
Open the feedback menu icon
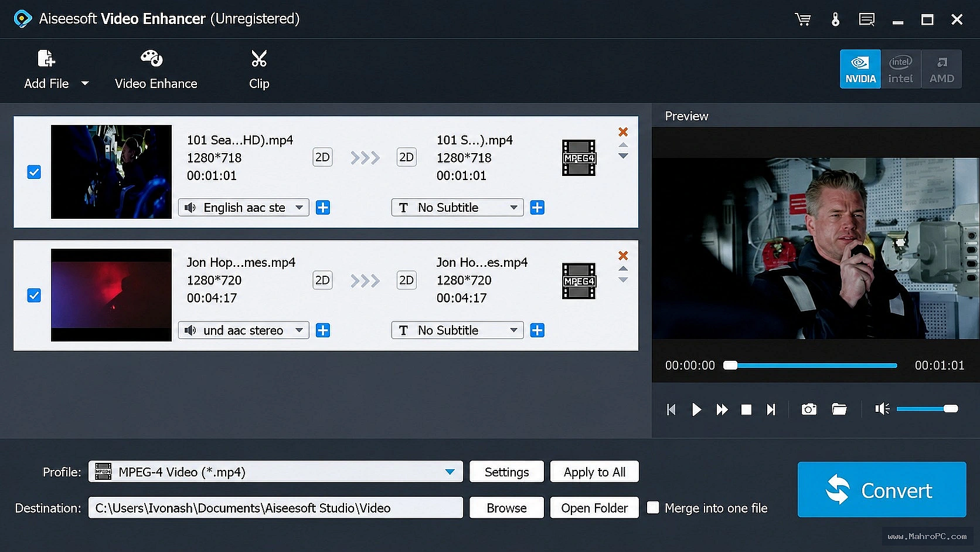(866, 19)
